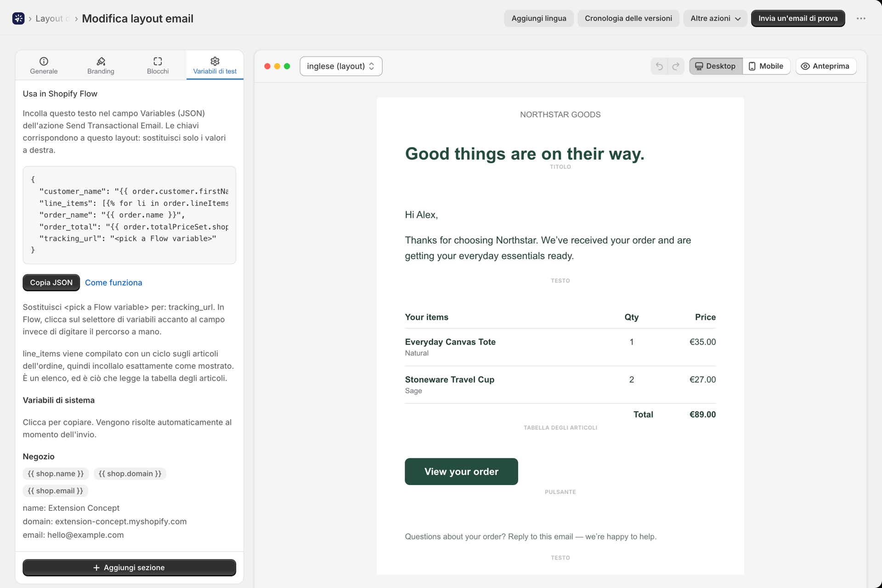This screenshot has width=882, height=588.
Task: Switch preview to Desktop view
Action: [x=716, y=66]
